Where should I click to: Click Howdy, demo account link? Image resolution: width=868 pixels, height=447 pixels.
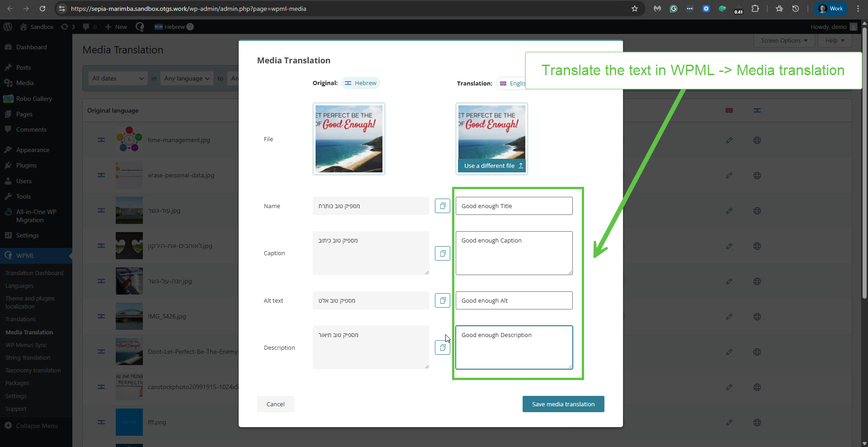click(x=834, y=27)
